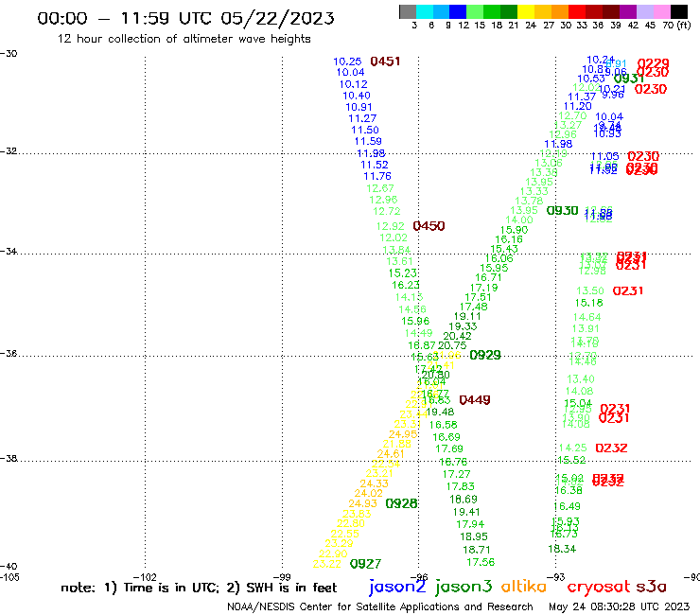Select the altika satellite legend label

[524, 587]
